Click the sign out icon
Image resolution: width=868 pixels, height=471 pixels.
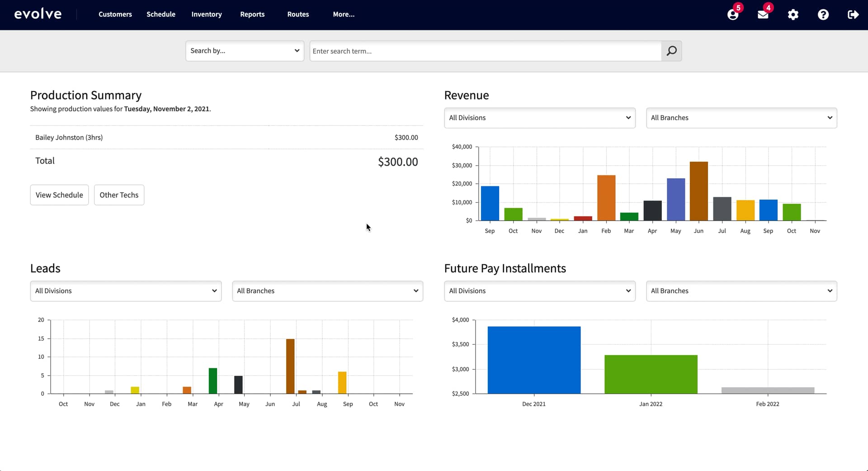pyautogui.click(x=853, y=14)
